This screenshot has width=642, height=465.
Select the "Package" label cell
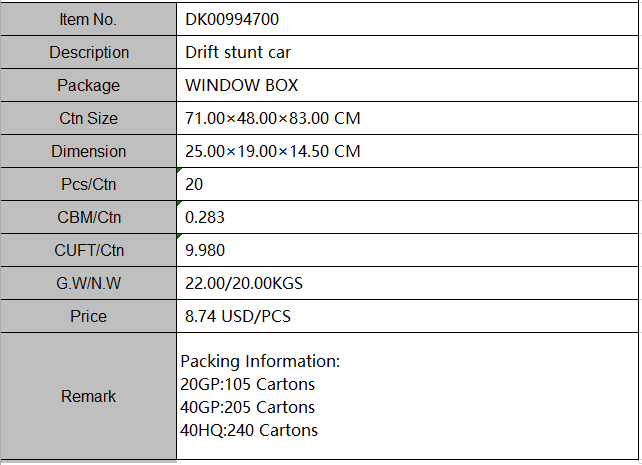pos(89,85)
